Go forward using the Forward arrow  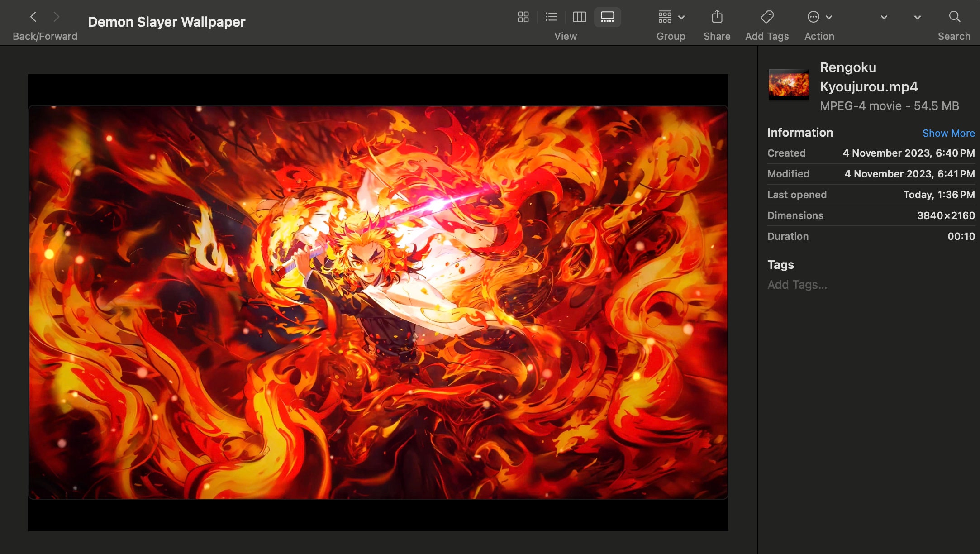56,17
